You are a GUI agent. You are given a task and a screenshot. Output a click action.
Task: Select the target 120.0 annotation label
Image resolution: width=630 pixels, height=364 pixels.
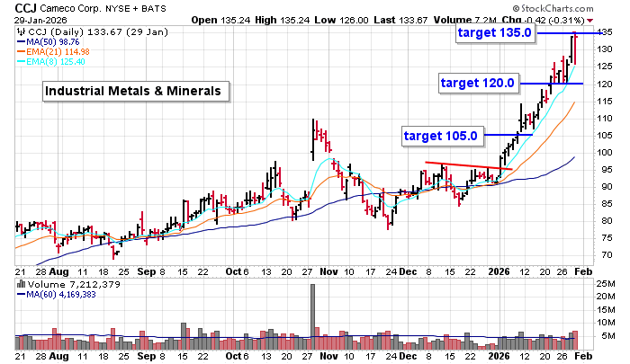[479, 84]
